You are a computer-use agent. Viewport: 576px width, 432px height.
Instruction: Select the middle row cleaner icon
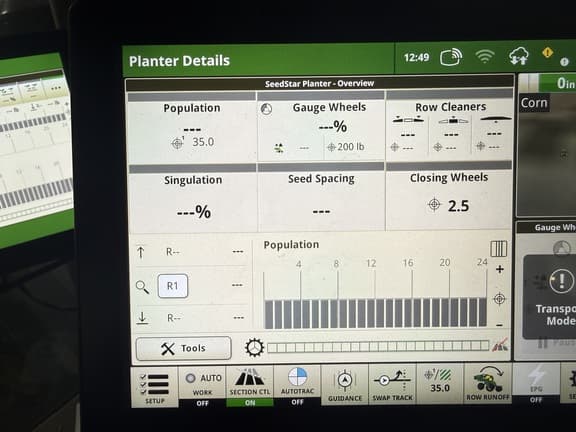tap(453, 120)
